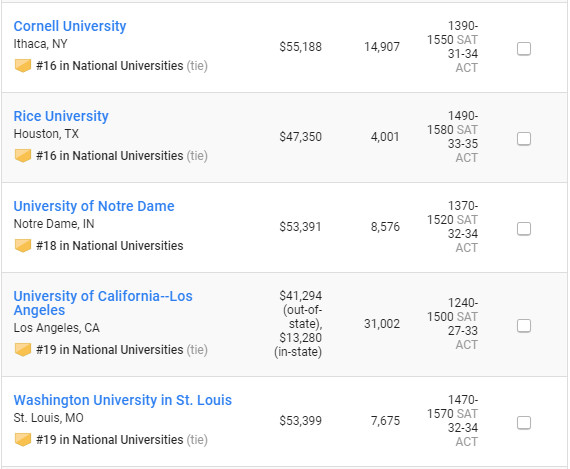Open University of California--Los Angeles link

pyautogui.click(x=103, y=303)
